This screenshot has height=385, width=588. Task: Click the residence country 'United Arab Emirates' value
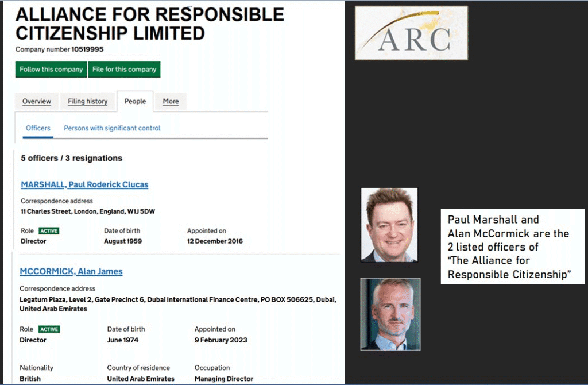(x=141, y=379)
